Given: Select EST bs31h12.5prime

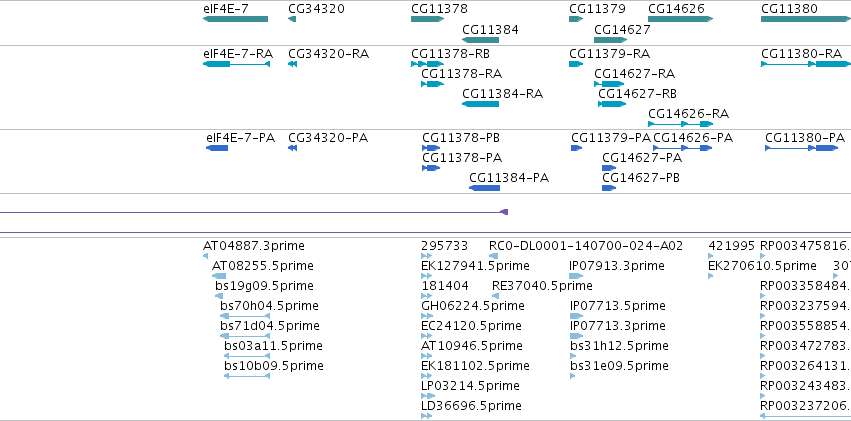Looking at the screenshot, I should click(573, 356).
